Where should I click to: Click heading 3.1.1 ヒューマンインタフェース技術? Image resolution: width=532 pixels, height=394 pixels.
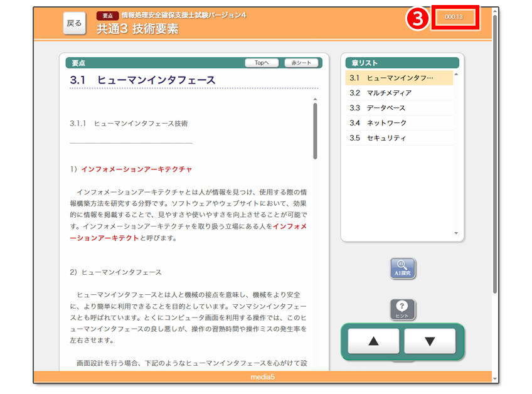129,124
